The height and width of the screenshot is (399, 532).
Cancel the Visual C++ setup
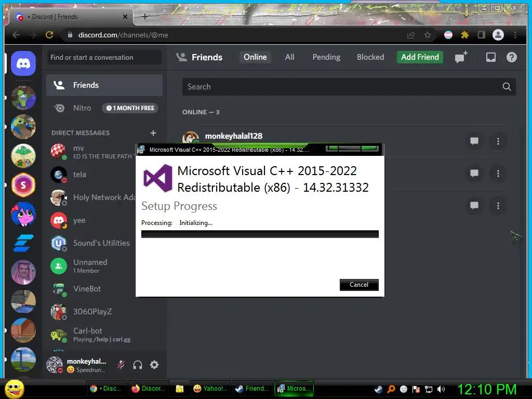tap(359, 285)
